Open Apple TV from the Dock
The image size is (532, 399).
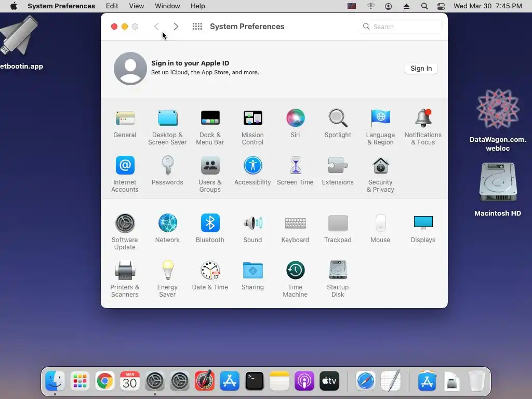329,381
